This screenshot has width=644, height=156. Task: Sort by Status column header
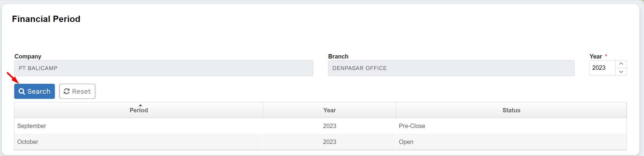click(511, 110)
